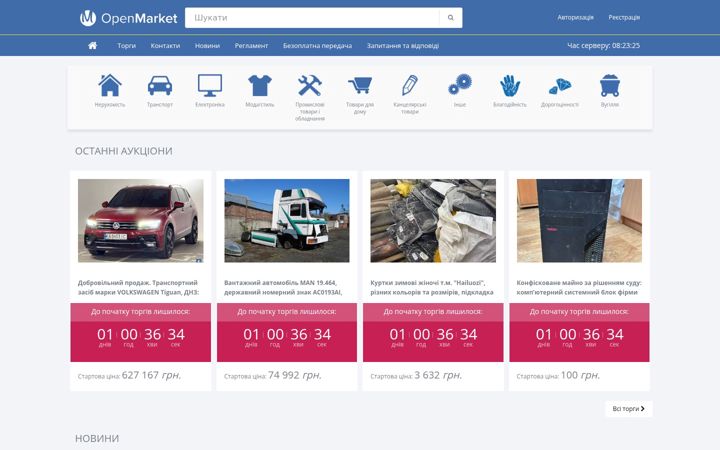Go to the home icon in navigation bar
The image size is (720, 450).
[x=92, y=45]
